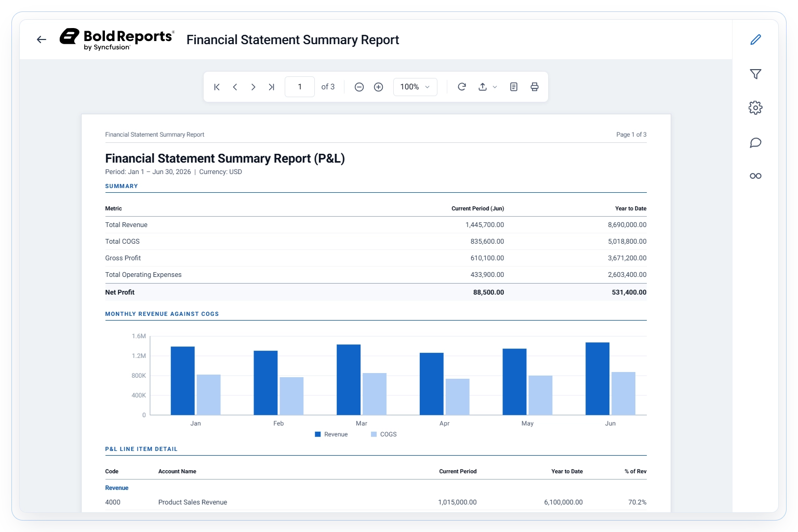Click the infinity loop sidebar icon
This screenshot has width=798, height=532.
pyautogui.click(x=755, y=176)
